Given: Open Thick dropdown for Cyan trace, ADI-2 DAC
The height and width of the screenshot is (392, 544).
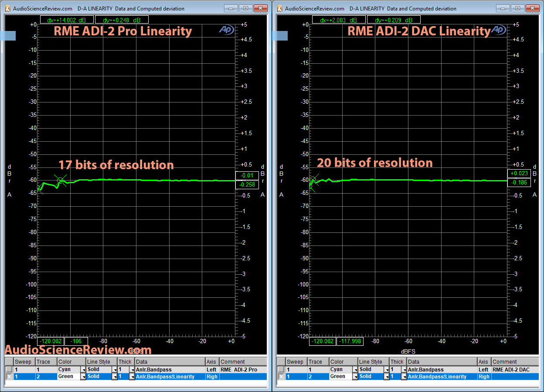Looking at the screenshot, I should [404, 370].
